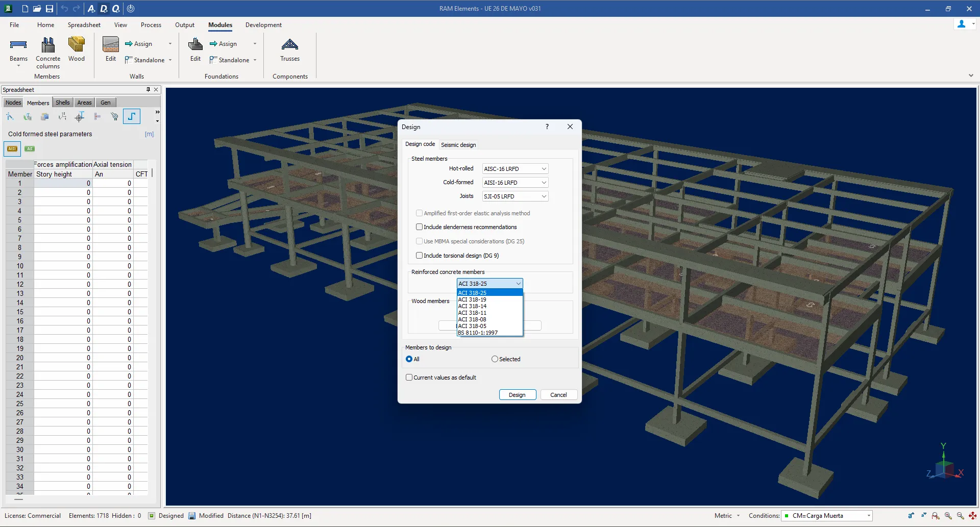
Task: Click the Save icon in title bar
Action: click(50, 9)
